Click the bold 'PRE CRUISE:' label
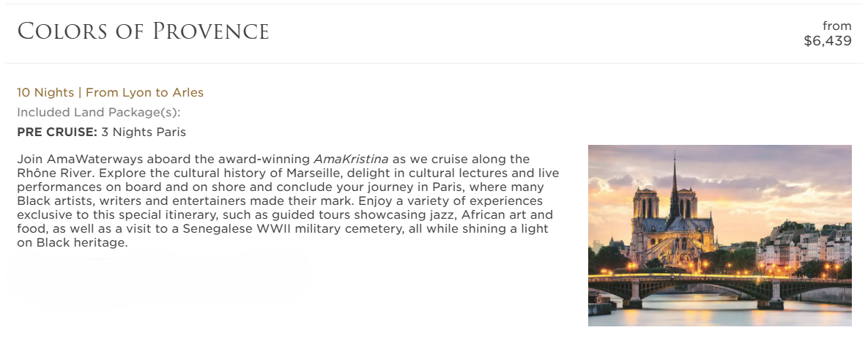 (57, 132)
